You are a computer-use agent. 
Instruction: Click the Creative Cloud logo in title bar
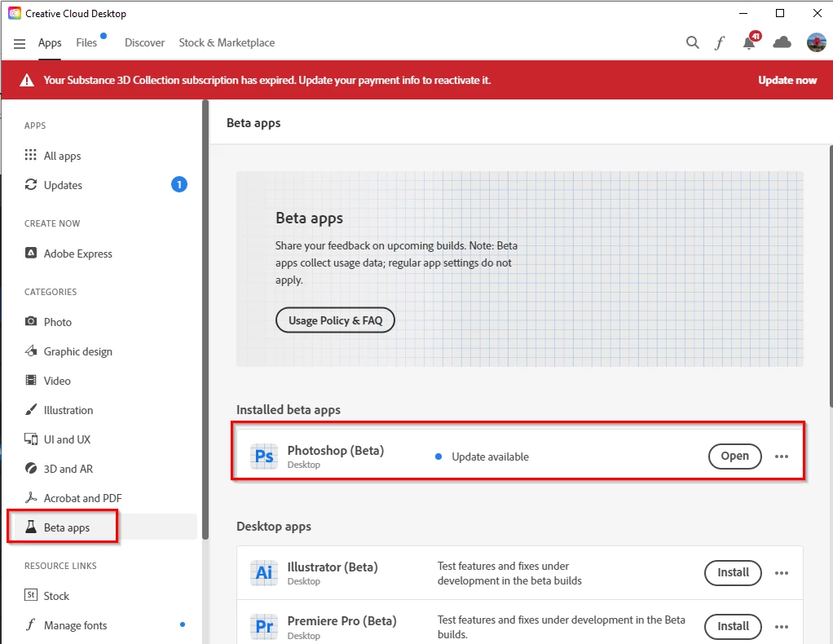(15, 13)
